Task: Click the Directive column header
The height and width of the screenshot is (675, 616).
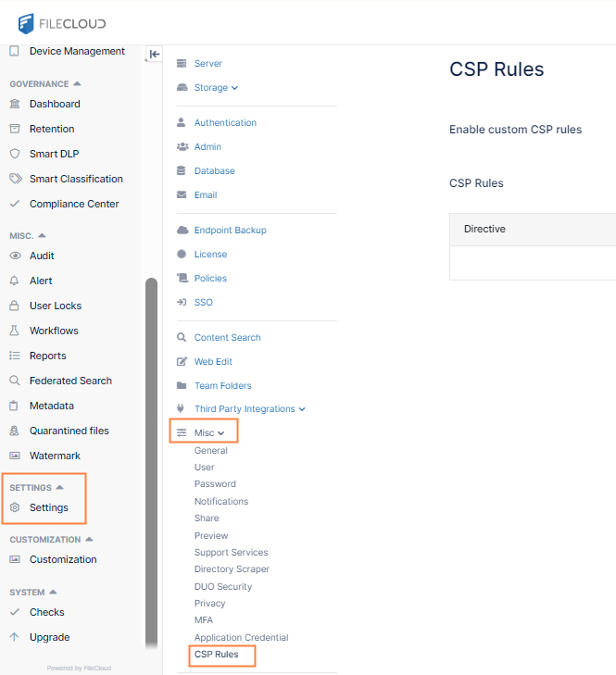Action: click(484, 229)
